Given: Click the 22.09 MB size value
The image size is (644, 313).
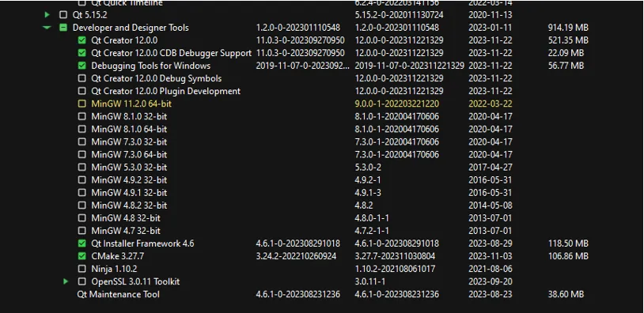Looking at the screenshot, I should click(566, 53).
